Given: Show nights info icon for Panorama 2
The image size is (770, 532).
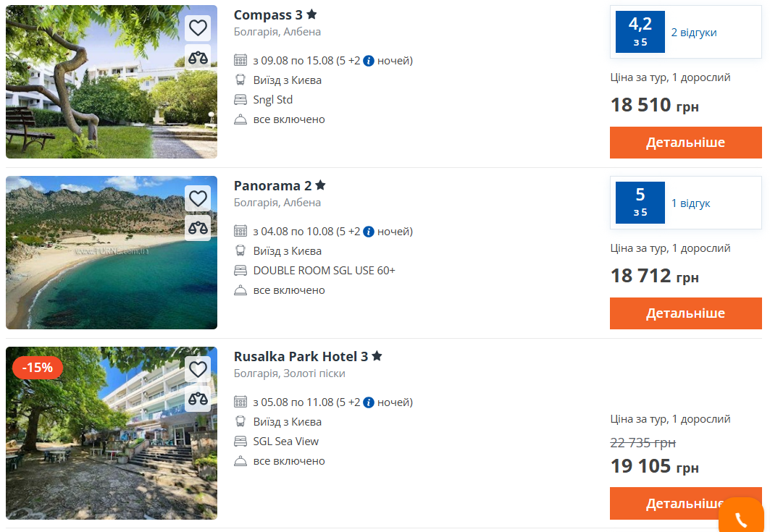Looking at the screenshot, I should pyautogui.click(x=369, y=232).
